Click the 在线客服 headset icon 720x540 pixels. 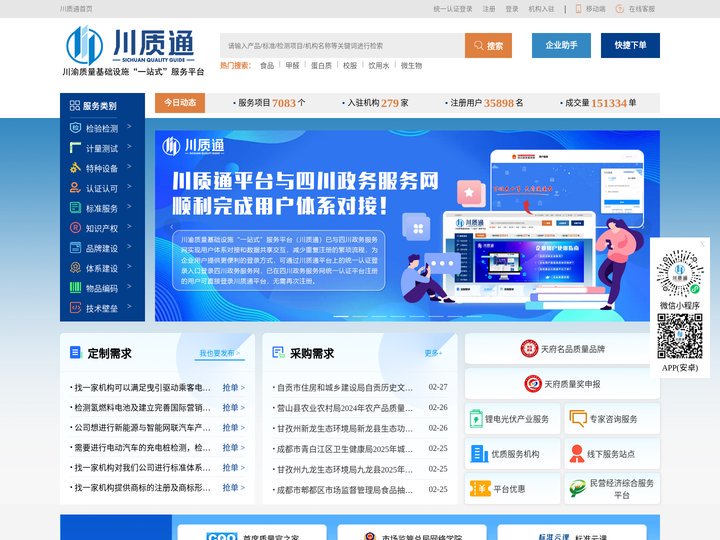click(x=619, y=9)
